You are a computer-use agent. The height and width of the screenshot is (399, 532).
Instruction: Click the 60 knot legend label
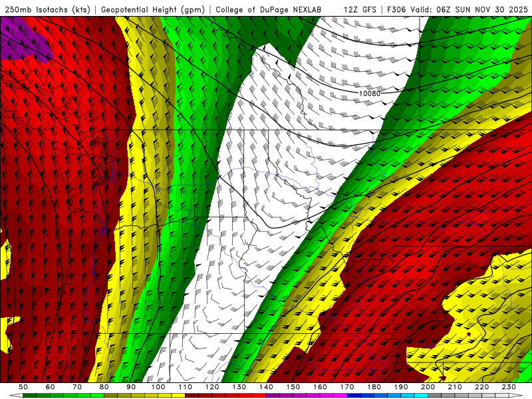(50, 387)
